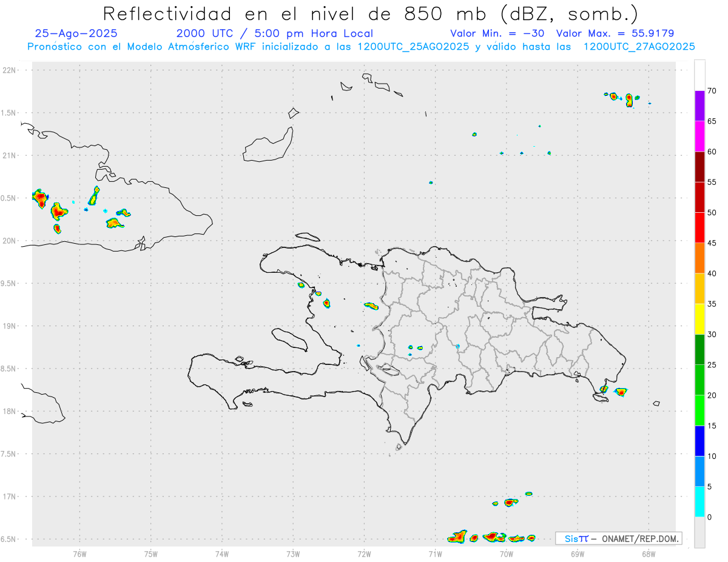The height and width of the screenshot is (562, 728).
Task: Select the date text "25-Ago-2025"
Action: click(76, 33)
